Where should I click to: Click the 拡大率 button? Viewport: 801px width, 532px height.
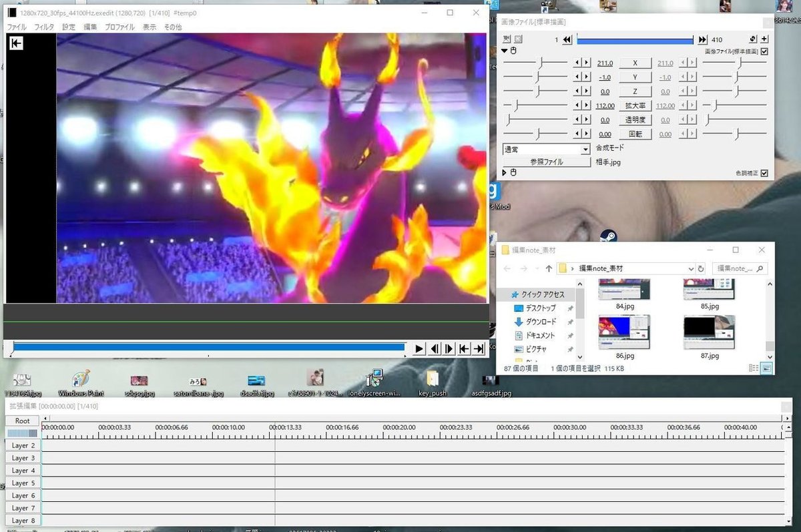[x=635, y=105]
